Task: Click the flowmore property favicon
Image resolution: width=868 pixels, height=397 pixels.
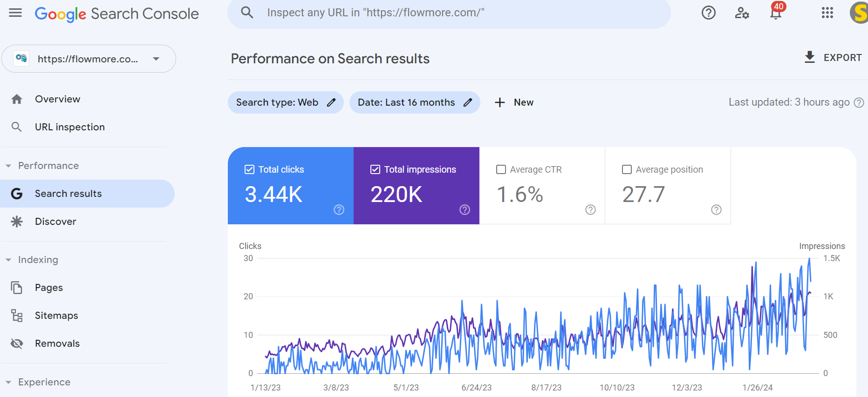Action: [21, 58]
